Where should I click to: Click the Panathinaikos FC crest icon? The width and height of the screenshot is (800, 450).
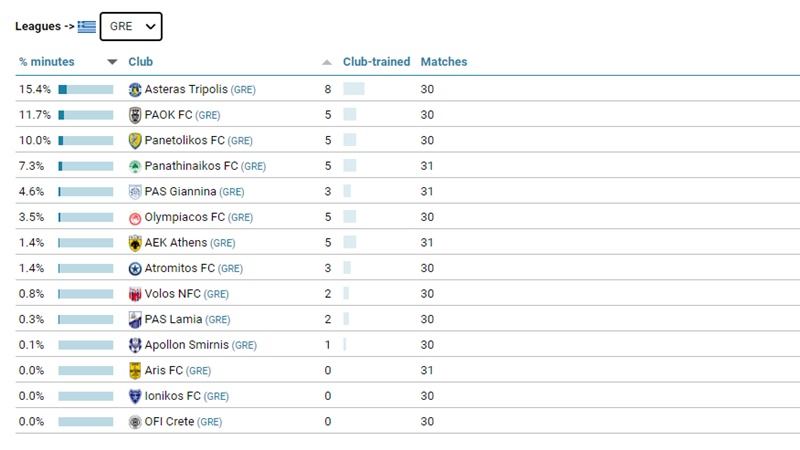click(x=135, y=166)
